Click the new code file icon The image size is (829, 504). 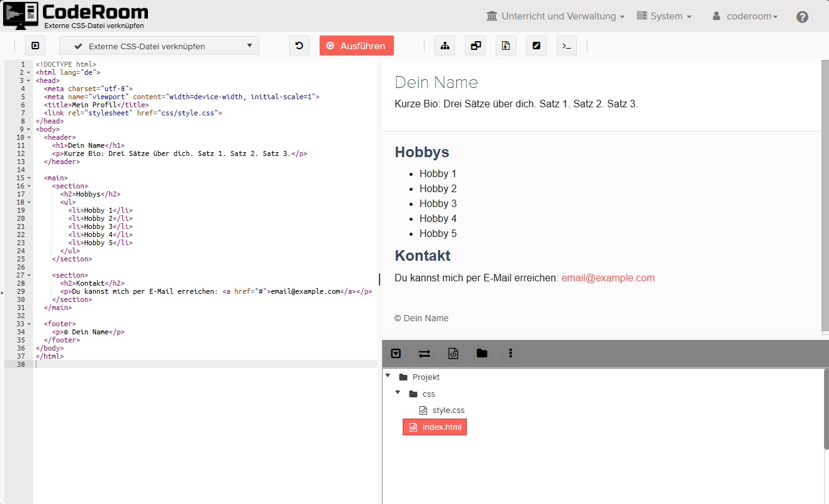454,354
